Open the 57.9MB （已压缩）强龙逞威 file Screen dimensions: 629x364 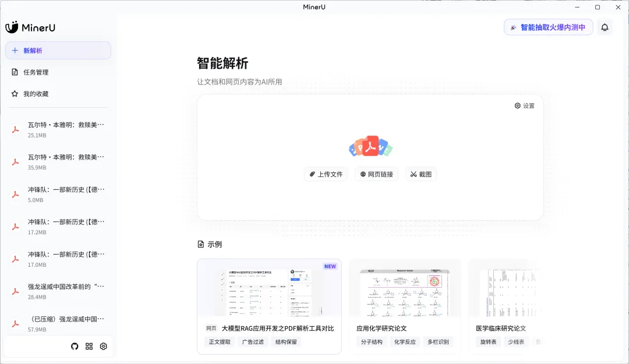pyautogui.click(x=58, y=324)
